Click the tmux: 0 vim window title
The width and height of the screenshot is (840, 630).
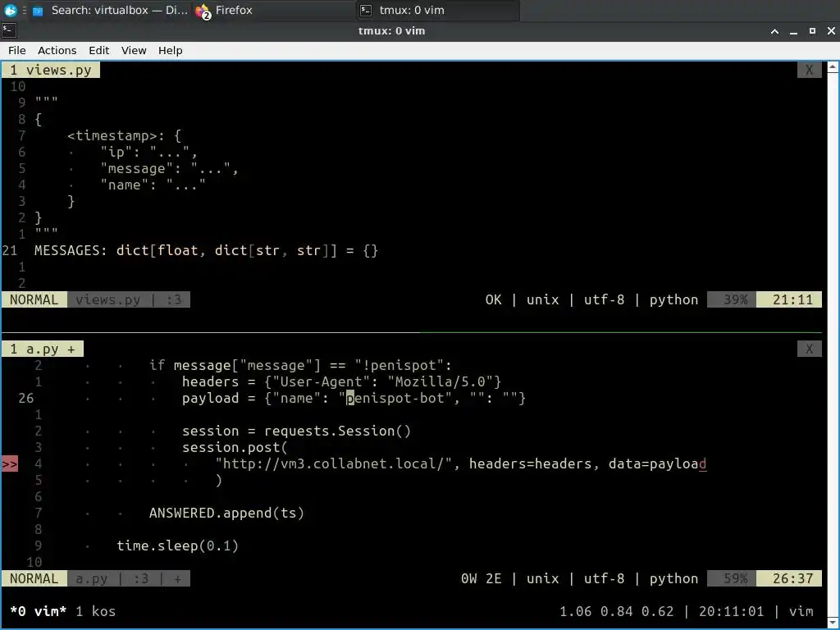click(x=391, y=31)
